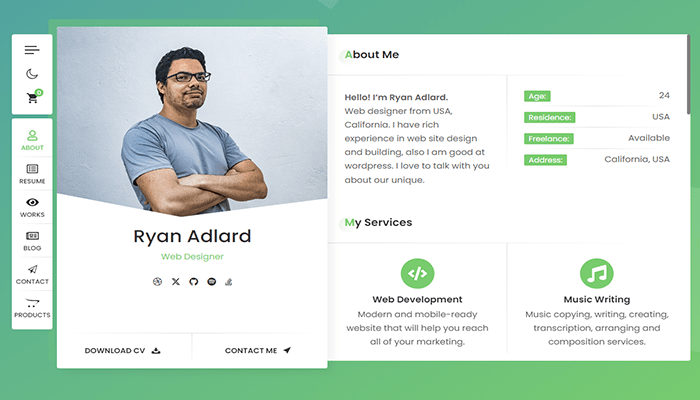Click the Download CV button
The height and width of the screenshot is (400, 700).
(x=124, y=350)
